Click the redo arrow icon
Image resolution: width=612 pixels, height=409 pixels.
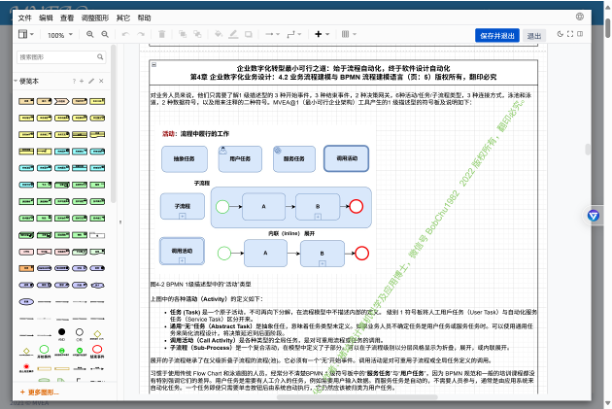click(x=141, y=34)
